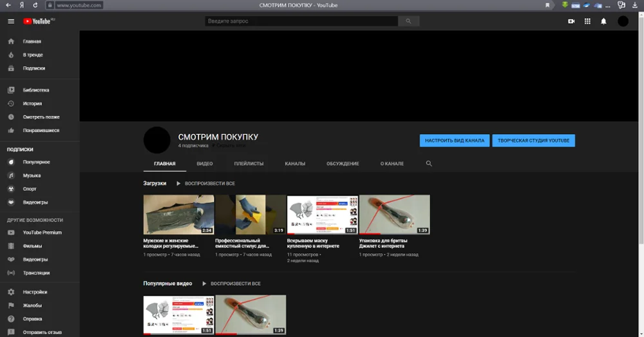Open the account avatar menu
Image resolution: width=644 pixels, height=337 pixels.
tap(623, 21)
